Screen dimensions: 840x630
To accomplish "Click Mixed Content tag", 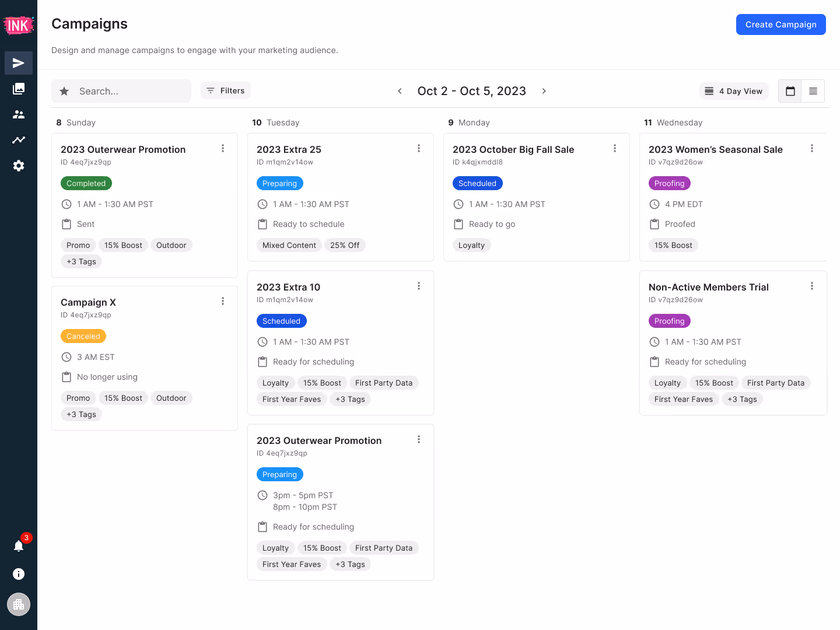I will 289,245.
